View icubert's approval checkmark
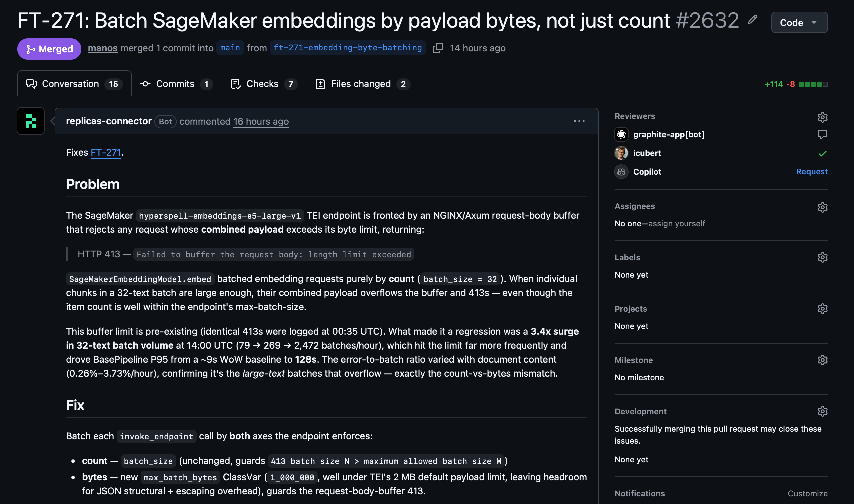The height and width of the screenshot is (504, 854). (x=822, y=154)
